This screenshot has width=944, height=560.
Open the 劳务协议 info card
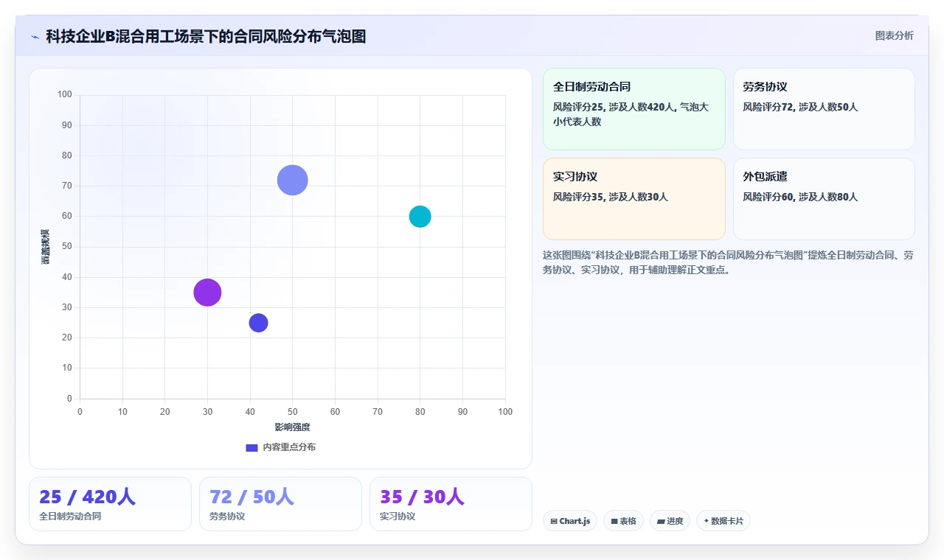[x=824, y=109]
